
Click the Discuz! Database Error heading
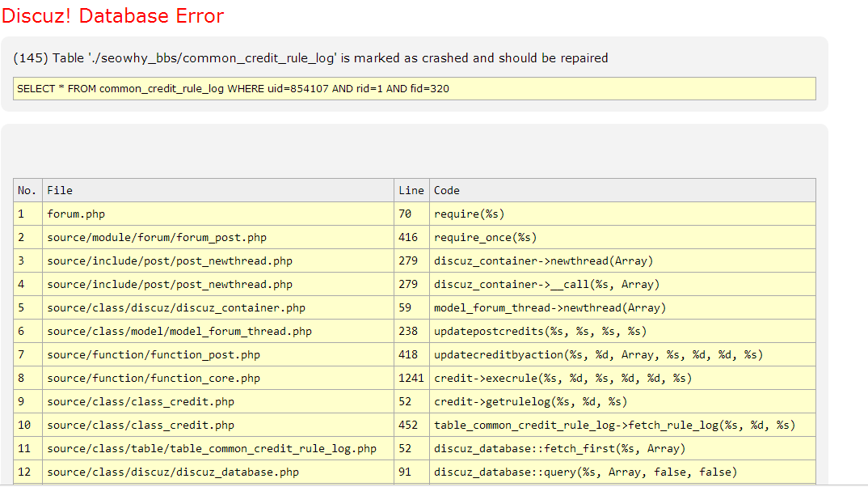click(113, 16)
